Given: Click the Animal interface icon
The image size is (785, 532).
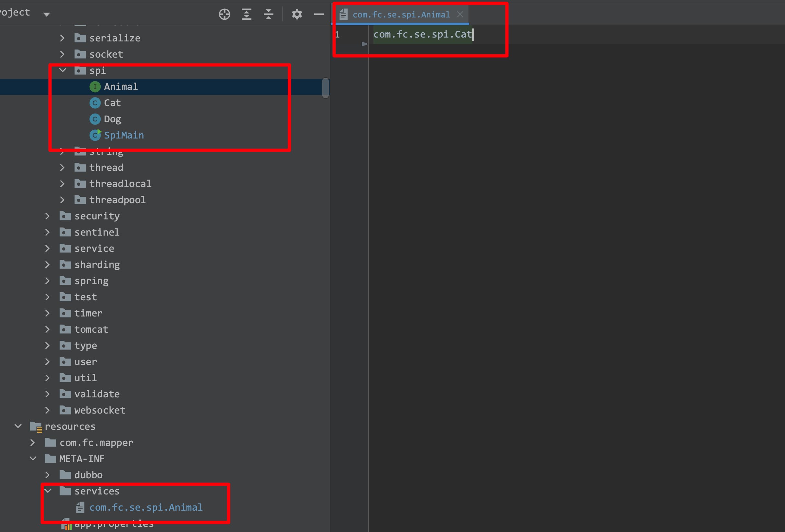Looking at the screenshot, I should point(95,87).
